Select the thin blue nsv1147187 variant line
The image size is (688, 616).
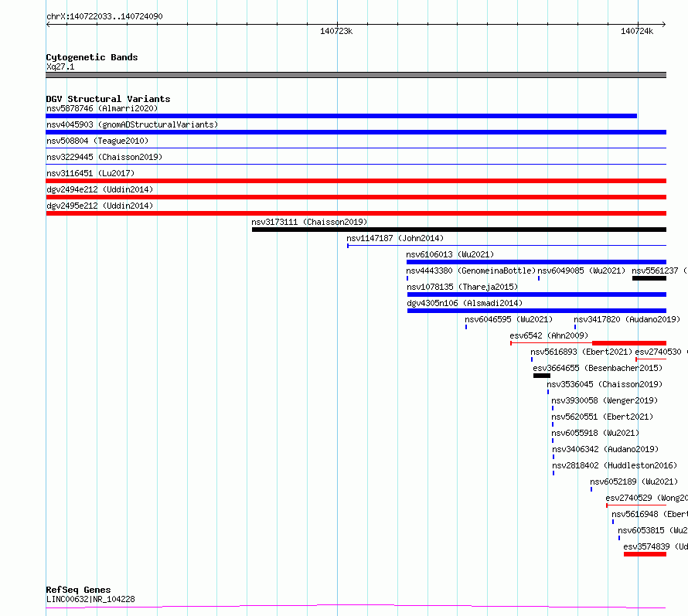pyautogui.click(x=507, y=246)
